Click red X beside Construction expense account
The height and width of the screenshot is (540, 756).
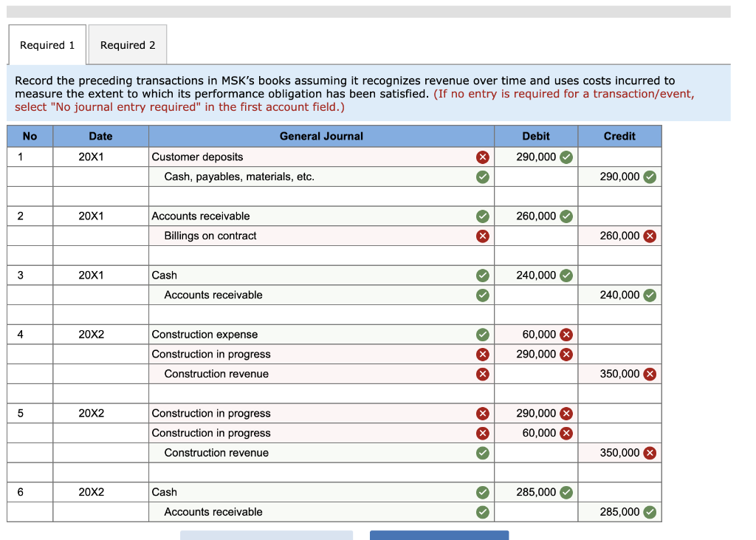(x=482, y=334)
